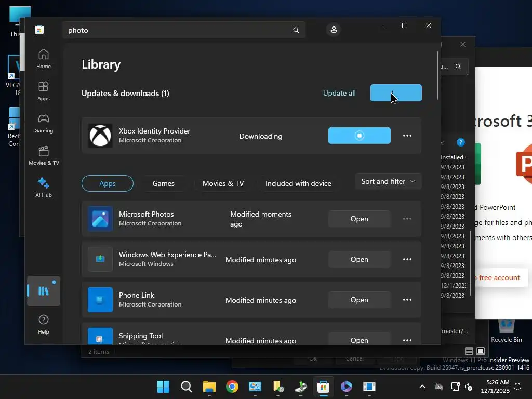Click the 'Phone Link' app name
Image resolution: width=532 pixels, height=399 pixels.
(x=137, y=295)
